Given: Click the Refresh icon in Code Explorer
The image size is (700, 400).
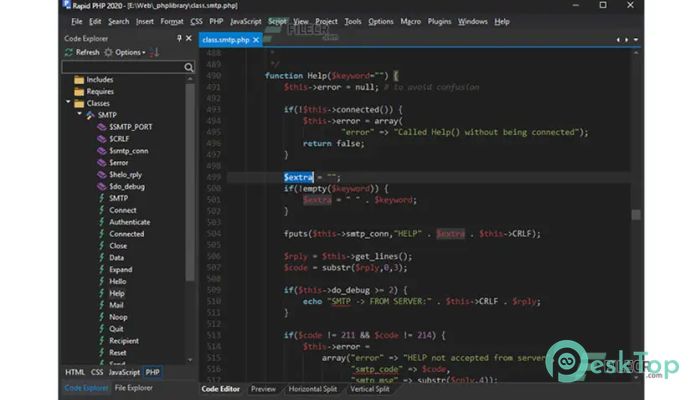Looking at the screenshot, I should pyautogui.click(x=69, y=52).
